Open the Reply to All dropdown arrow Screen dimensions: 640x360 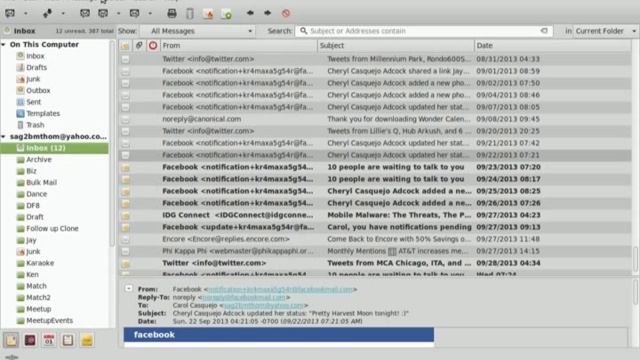click(x=118, y=13)
